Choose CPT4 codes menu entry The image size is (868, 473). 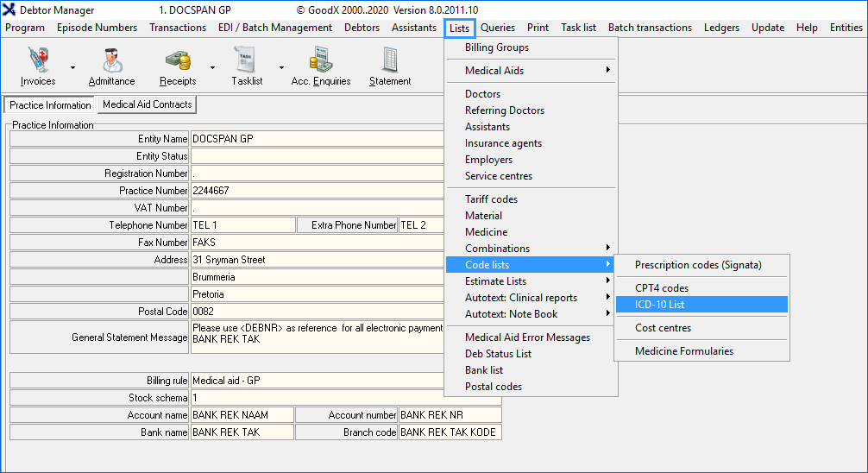[662, 288]
